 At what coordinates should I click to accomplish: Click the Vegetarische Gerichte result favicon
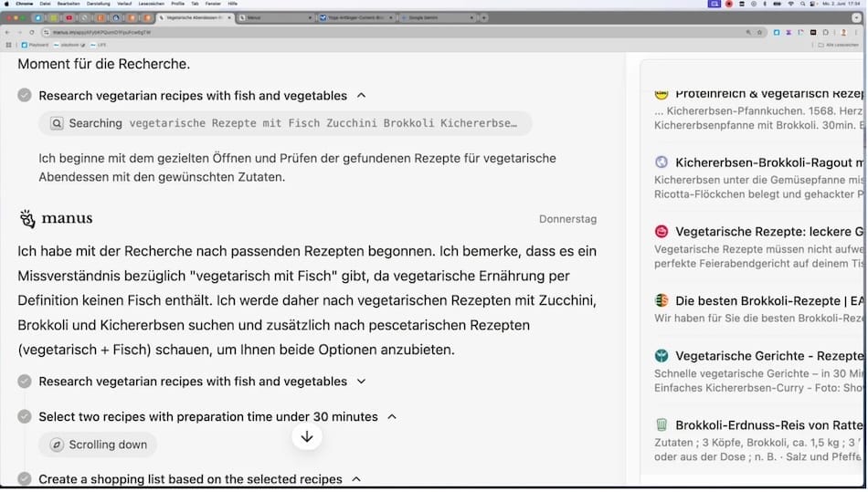[662, 356]
